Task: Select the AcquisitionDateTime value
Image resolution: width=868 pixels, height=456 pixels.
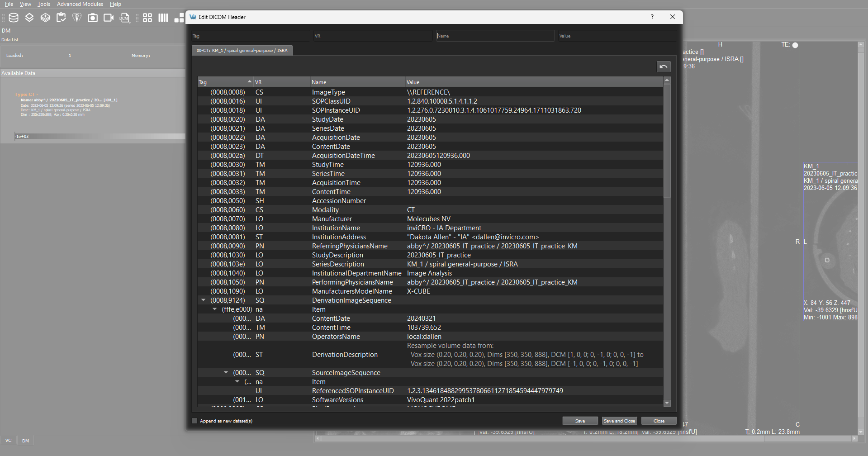Action: point(438,156)
